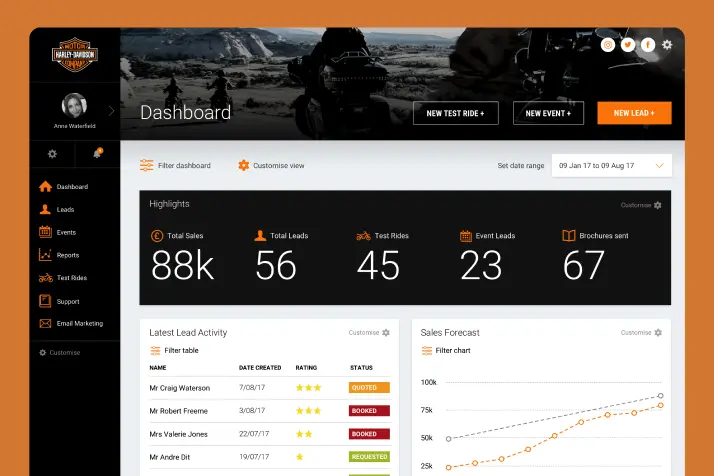Click the Filter dashboard sliders icon
The width and height of the screenshot is (714, 476).
(147, 165)
